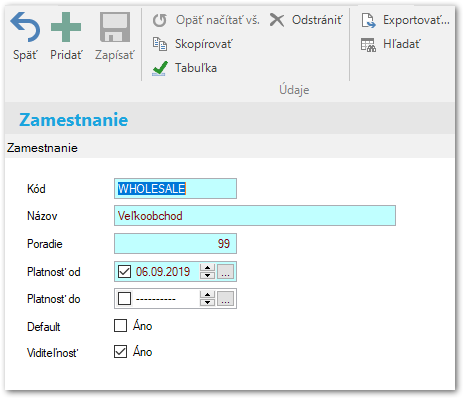Click the Späť back arrow icon

25,27
